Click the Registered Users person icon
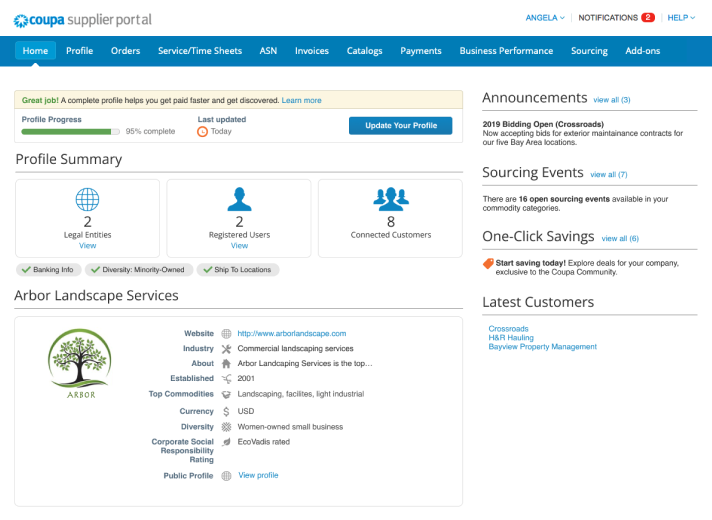Viewport: 712px width, 520px height. (x=239, y=198)
